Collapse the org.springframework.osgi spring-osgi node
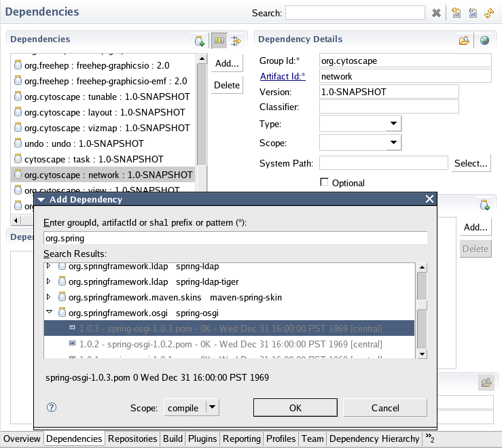 49,313
